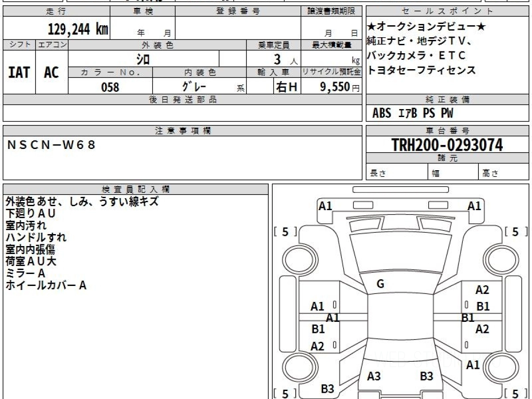This screenshot has height=399, width=532.
Task: Click the line 純正ナビ・地デジTV
Action: (x=419, y=41)
